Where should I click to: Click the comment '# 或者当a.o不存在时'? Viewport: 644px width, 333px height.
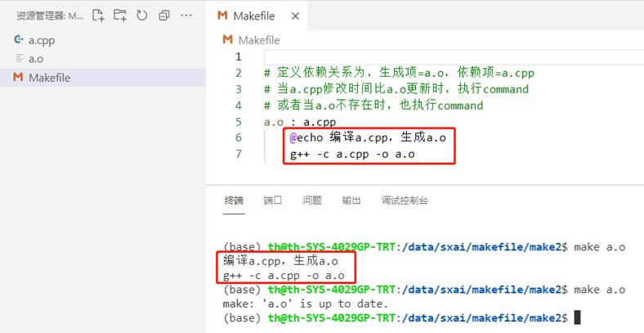point(373,106)
